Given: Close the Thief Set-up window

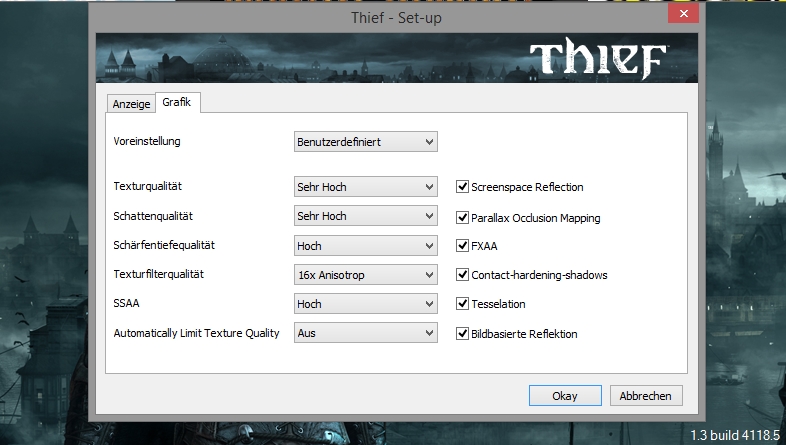Looking at the screenshot, I should coord(683,14).
